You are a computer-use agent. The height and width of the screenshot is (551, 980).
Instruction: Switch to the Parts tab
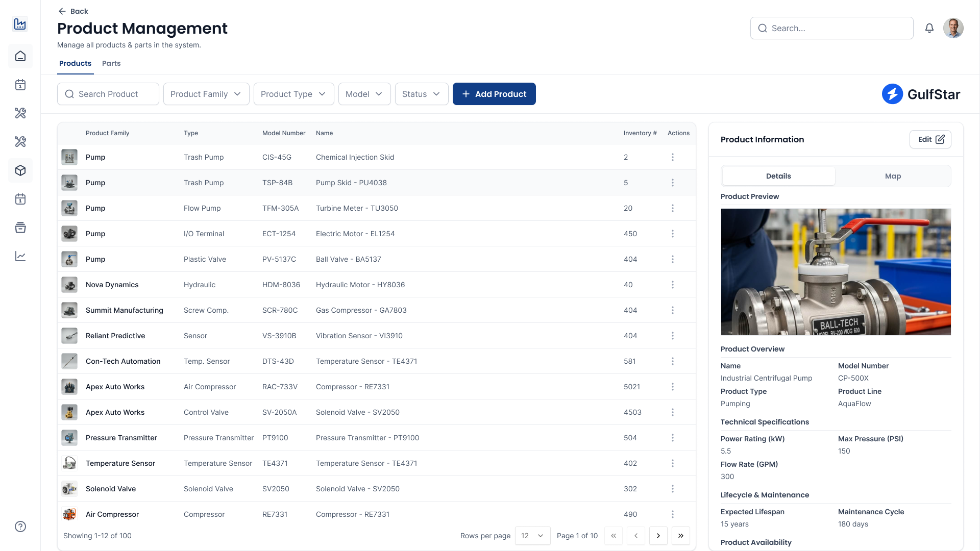[x=111, y=63]
